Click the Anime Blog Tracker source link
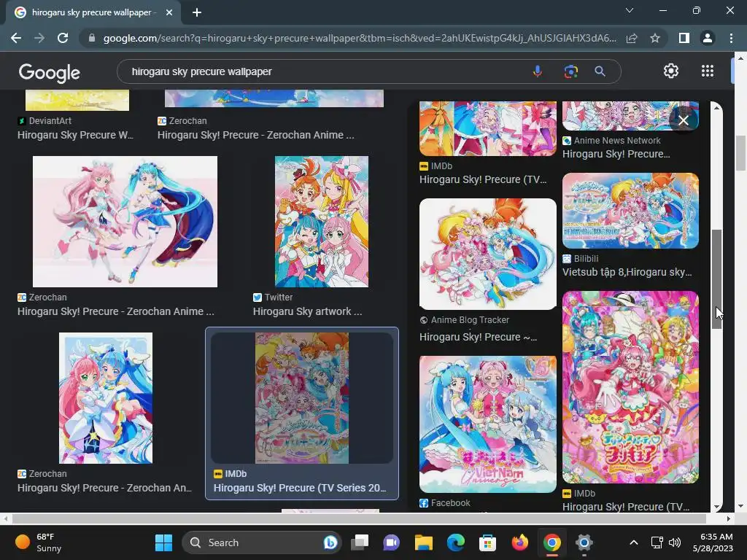Image resolution: width=747 pixels, height=560 pixels. [x=470, y=320]
